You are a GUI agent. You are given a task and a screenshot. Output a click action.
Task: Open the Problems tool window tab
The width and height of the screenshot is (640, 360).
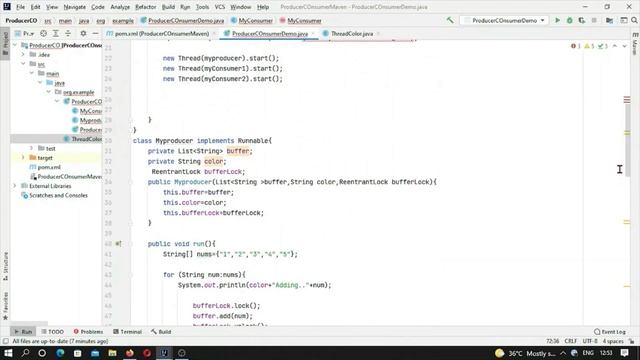coord(89,332)
